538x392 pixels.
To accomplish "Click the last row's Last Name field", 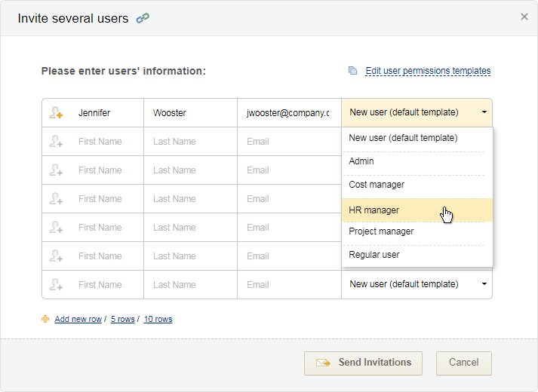I will (x=190, y=285).
